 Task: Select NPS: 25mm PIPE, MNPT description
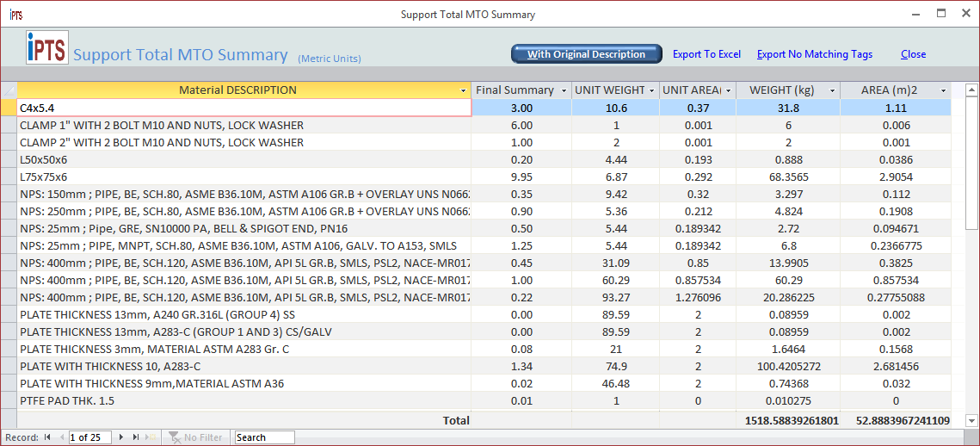point(244,245)
